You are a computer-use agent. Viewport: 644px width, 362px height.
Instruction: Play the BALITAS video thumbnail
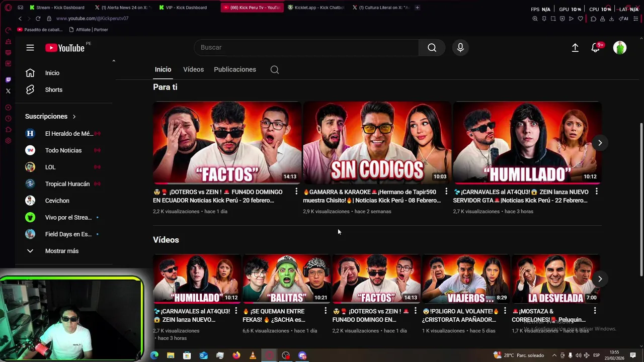point(286,279)
